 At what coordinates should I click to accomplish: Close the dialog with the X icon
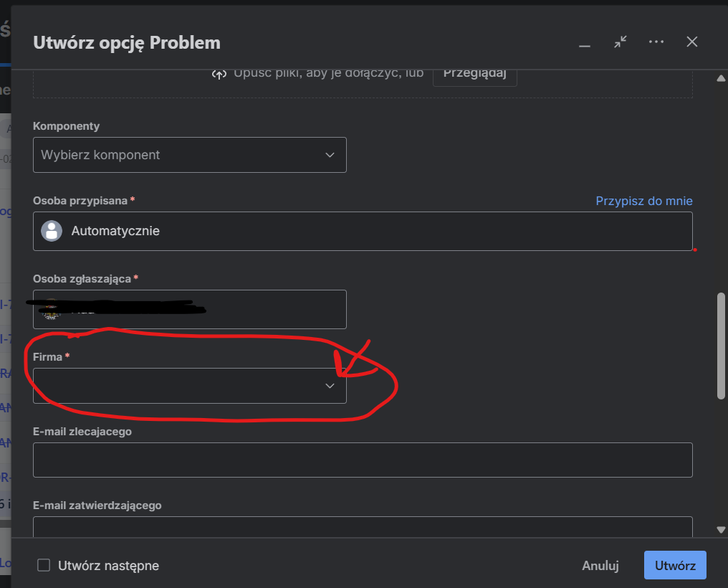pos(691,42)
